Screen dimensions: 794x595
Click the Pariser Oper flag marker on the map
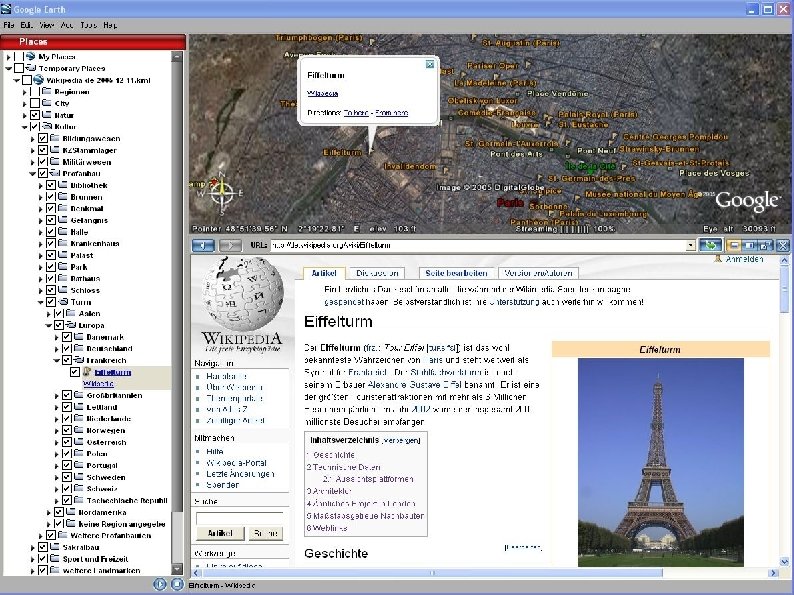click(x=528, y=64)
